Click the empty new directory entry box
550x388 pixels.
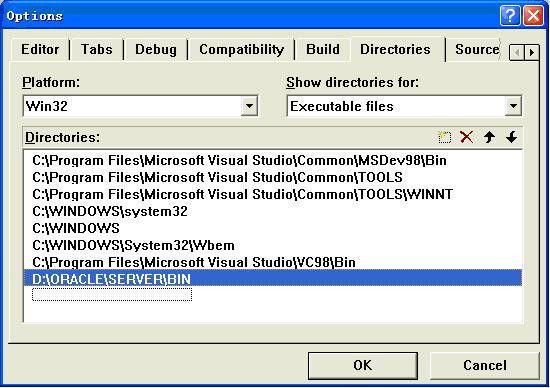click(112, 294)
